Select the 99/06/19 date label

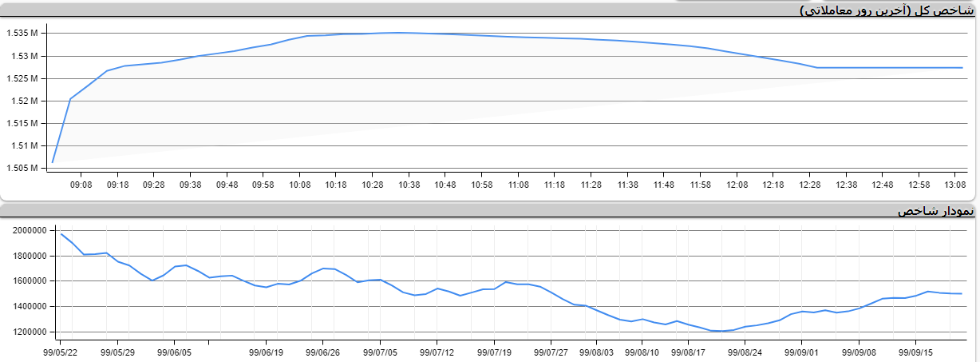click(x=267, y=351)
